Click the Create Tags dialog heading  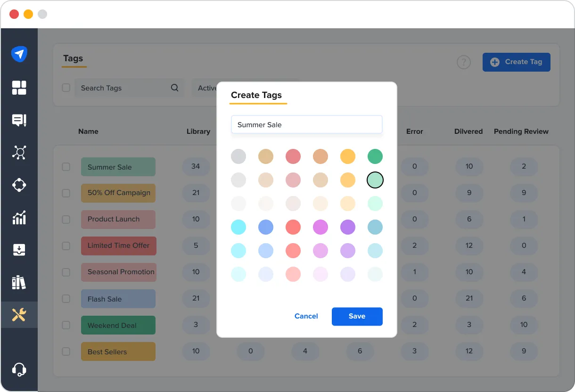257,95
